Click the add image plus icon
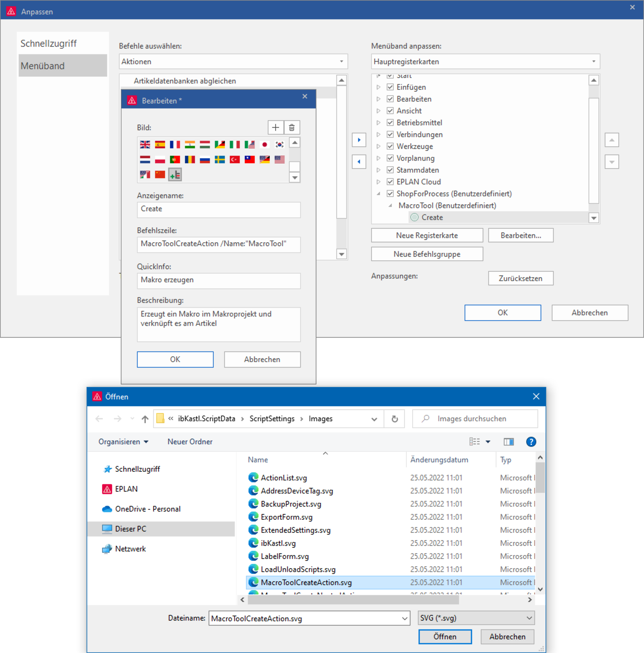Image resolution: width=644 pixels, height=653 pixels. point(275,127)
